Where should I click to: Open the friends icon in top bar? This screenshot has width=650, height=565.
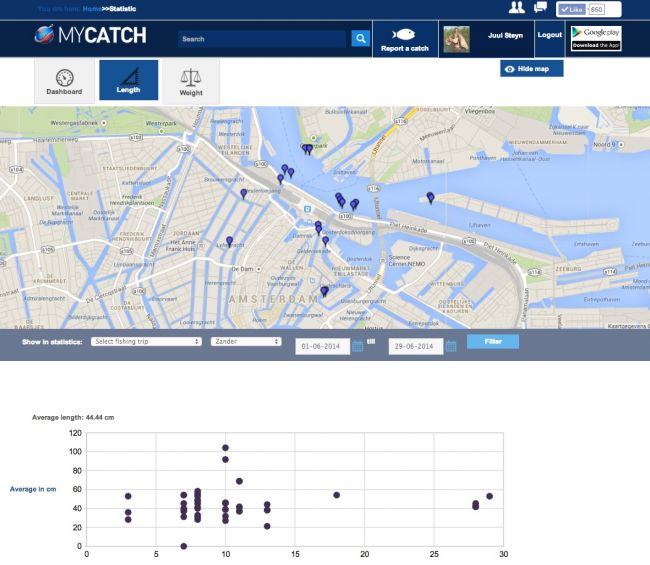[517, 7]
